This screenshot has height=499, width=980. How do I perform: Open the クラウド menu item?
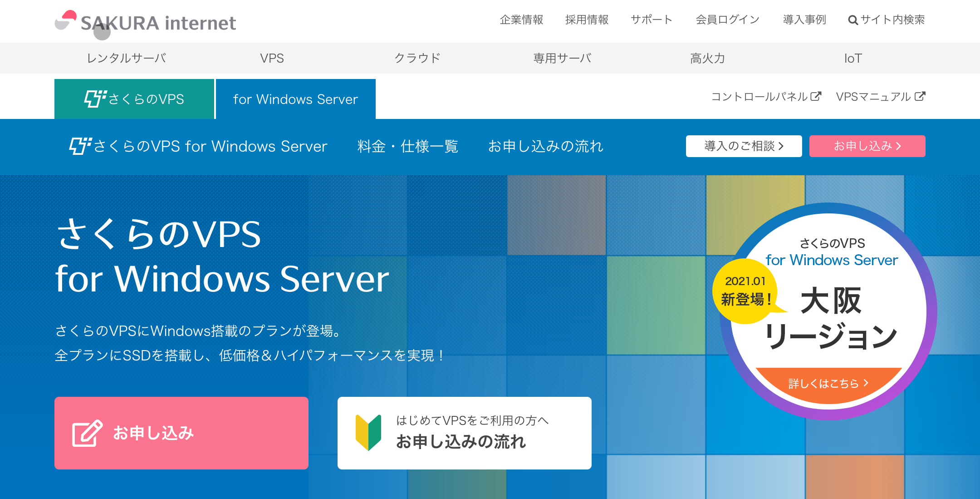[417, 58]
